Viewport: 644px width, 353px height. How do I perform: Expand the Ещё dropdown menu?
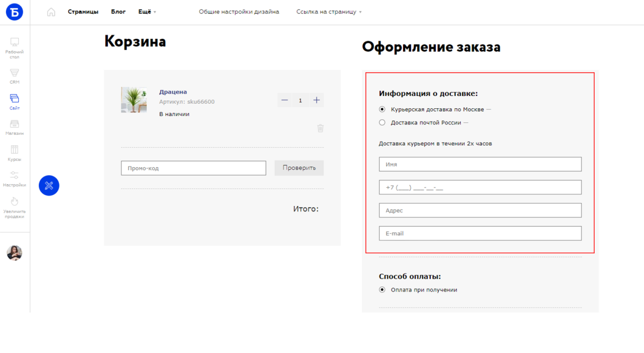(x=147, y=12)
